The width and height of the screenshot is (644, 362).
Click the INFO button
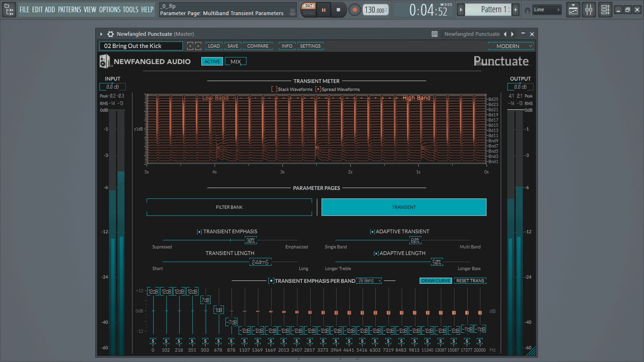287,46
